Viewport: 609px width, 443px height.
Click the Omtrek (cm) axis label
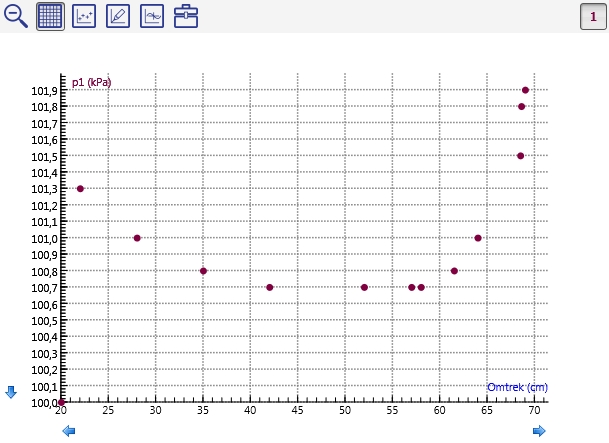coord(517,387)
